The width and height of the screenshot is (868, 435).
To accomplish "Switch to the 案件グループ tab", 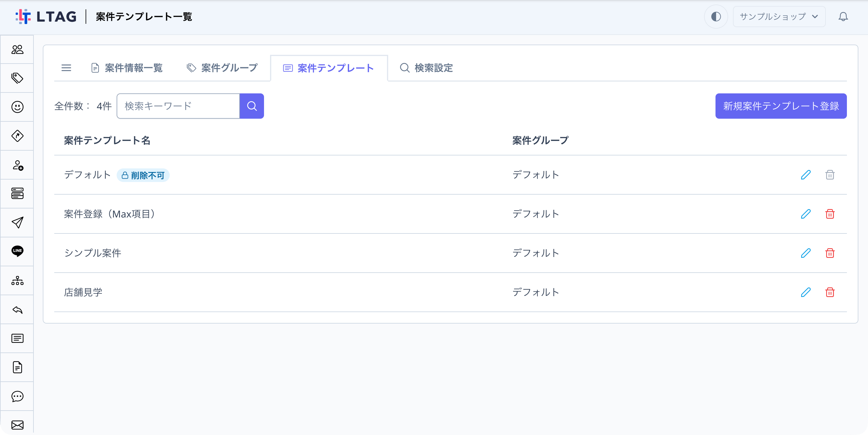I will pyautogui.click(x=222, y=68).
